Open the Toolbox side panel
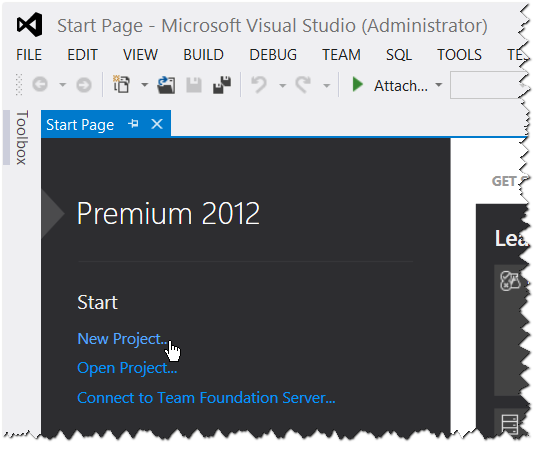The width and height of the screenshot is (540, 449). coord(21,137)
